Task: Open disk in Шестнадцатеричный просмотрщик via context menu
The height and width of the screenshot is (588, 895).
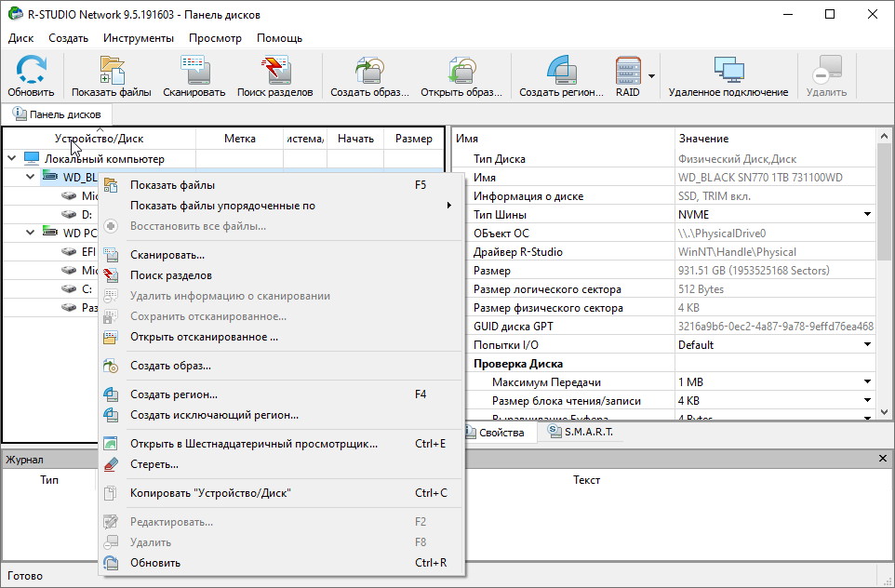Action: (x=282, y=444)
